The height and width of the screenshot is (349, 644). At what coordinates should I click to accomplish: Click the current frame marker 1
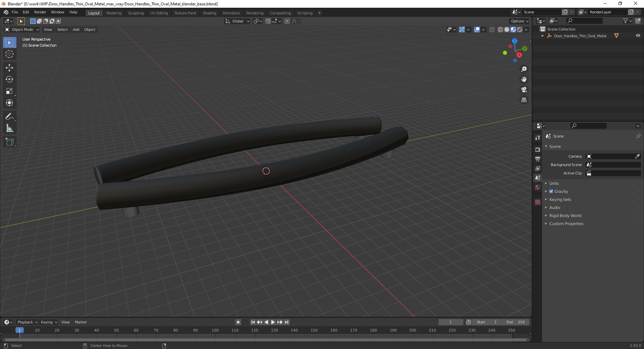(19, 330)
